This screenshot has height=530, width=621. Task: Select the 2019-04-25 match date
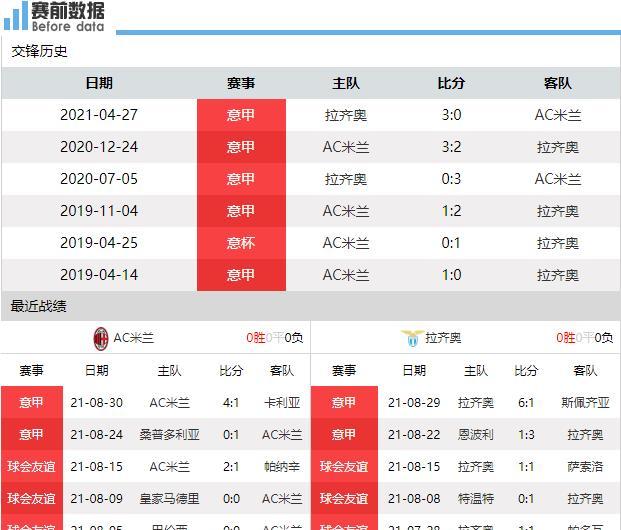point(99,243)
